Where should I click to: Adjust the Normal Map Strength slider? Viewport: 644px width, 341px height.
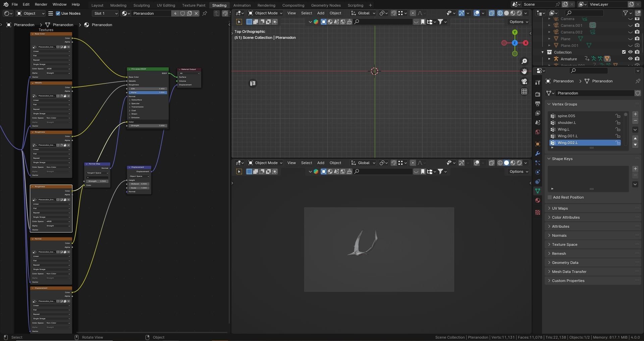[x=97, y=181]
